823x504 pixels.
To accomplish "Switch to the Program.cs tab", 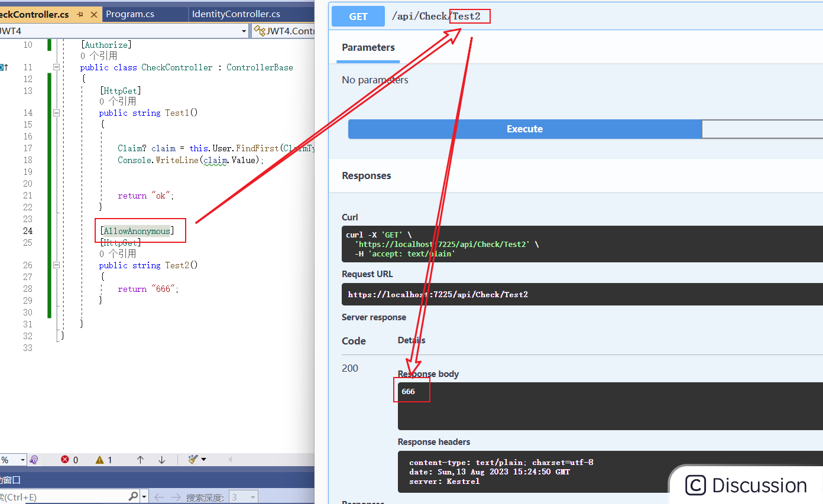I will click(x=129, y=14).
